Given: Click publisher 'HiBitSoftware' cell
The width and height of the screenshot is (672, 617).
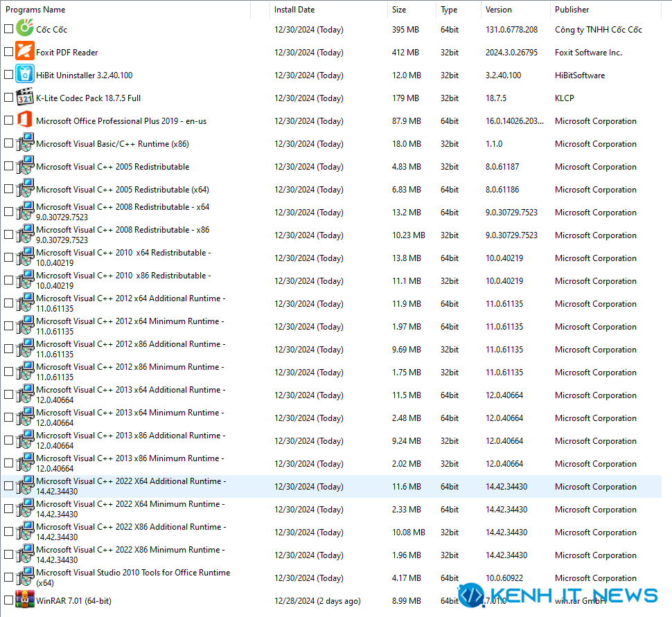Looking at the screenshot, I should pos(580,75).
